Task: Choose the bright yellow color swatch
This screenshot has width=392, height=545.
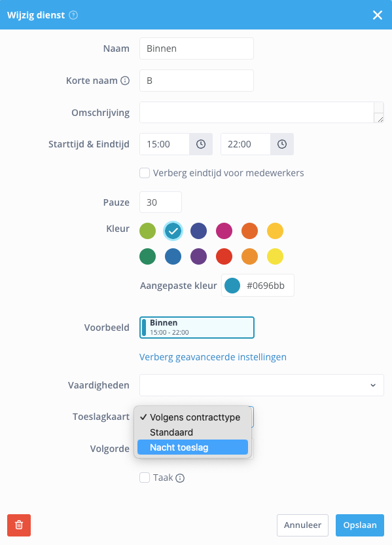Action: click(275, 257)
